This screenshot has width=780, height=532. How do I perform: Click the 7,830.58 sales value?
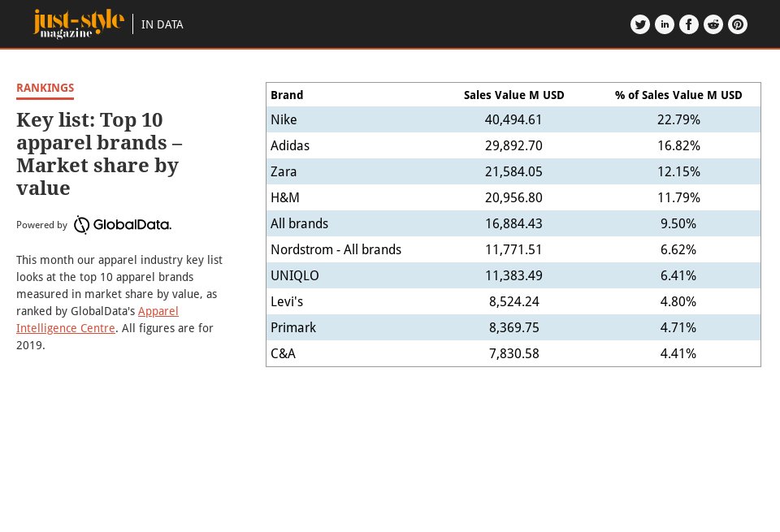pos(513,353)
